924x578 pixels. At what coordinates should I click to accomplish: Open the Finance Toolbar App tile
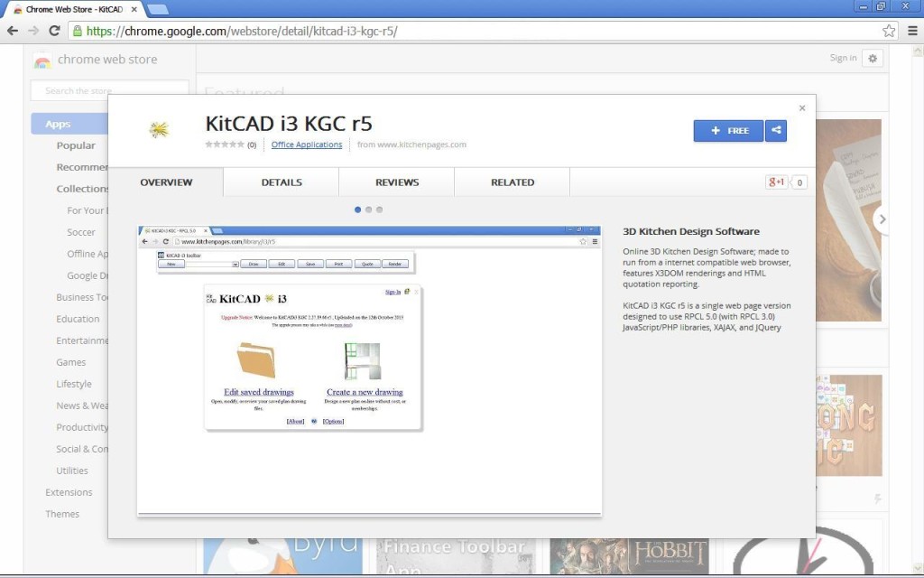click(x=456, y=556)
